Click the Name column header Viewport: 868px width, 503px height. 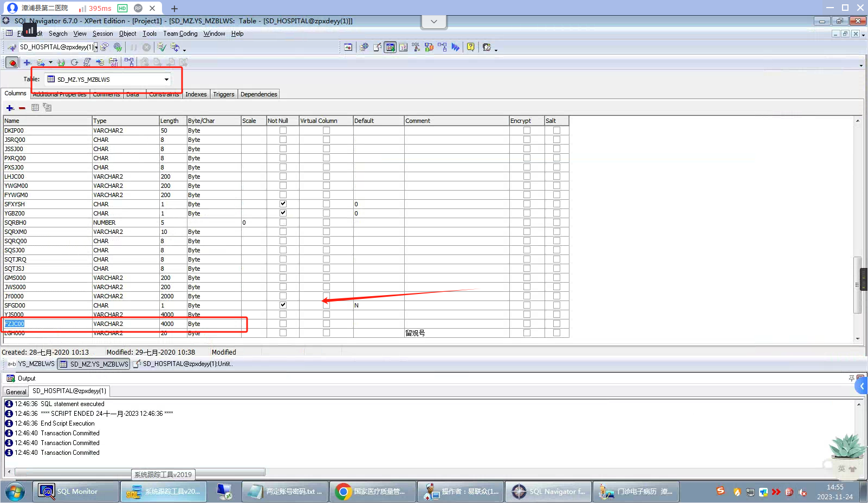(x=48, y=121)
